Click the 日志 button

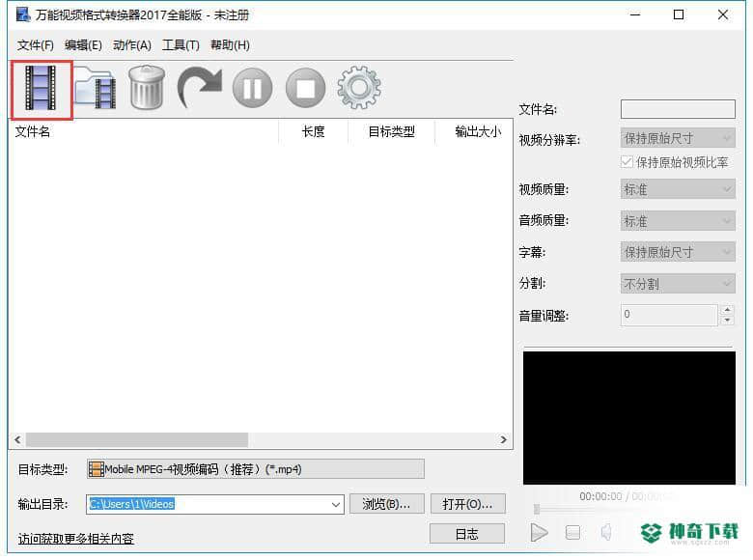click(x=467, y=534)
